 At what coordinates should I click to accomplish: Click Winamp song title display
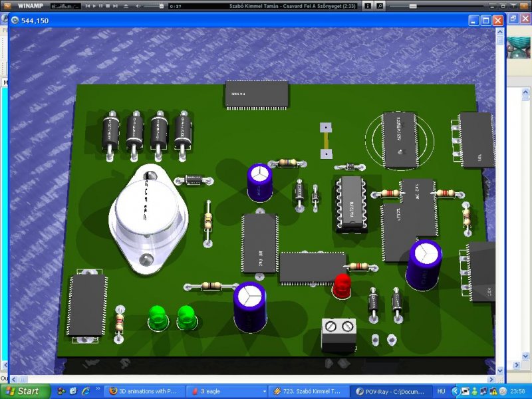(293, 6)
